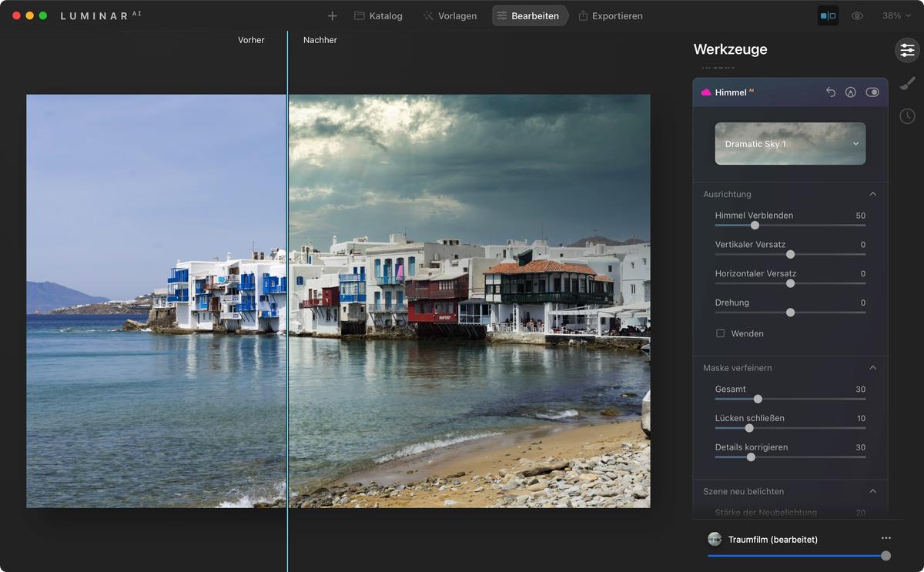Screen dimensions: 924x572
Task: Adjust the Himmel Verblenden slider
Action: [790, 226]
